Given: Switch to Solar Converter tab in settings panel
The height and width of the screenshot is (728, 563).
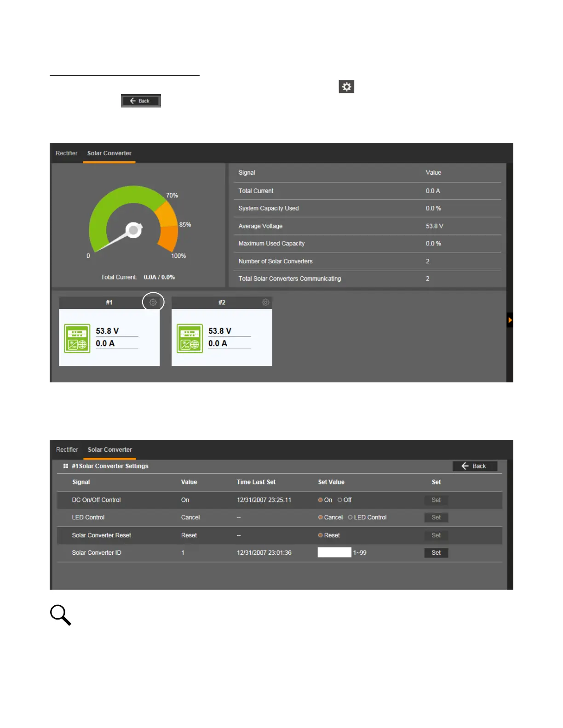Looking at the screenshot, I should tap(110, 449).
